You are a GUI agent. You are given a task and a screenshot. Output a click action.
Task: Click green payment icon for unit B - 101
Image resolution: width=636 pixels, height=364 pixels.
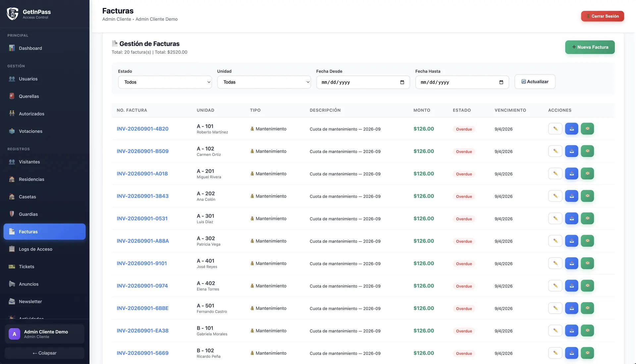587,331
